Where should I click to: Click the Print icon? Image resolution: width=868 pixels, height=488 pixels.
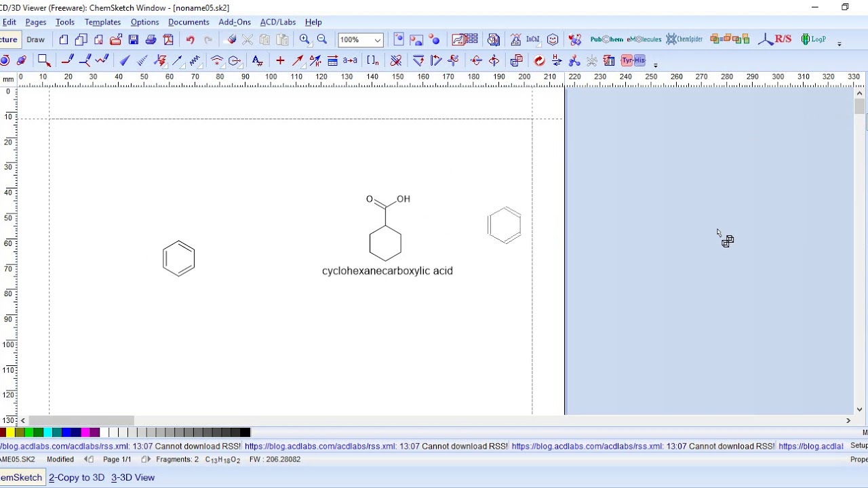point(151,40)
